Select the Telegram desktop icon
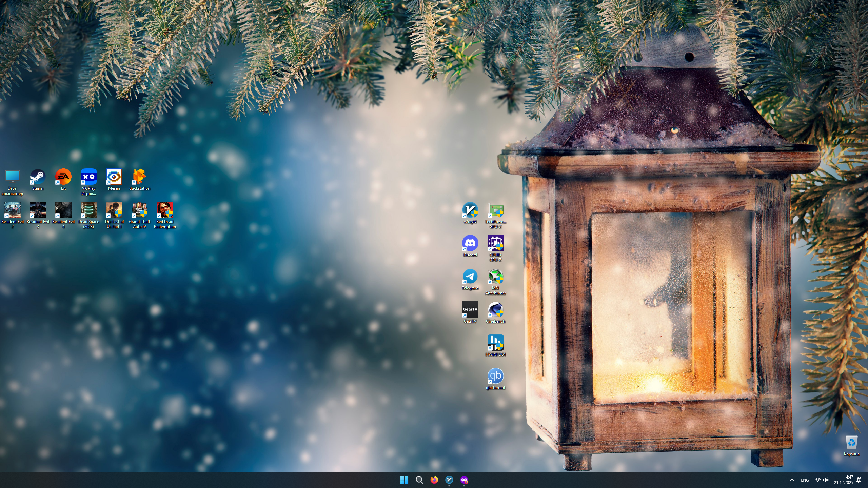Image resolution: width=868 pixels, height=488 pixels. coord(470,277)
